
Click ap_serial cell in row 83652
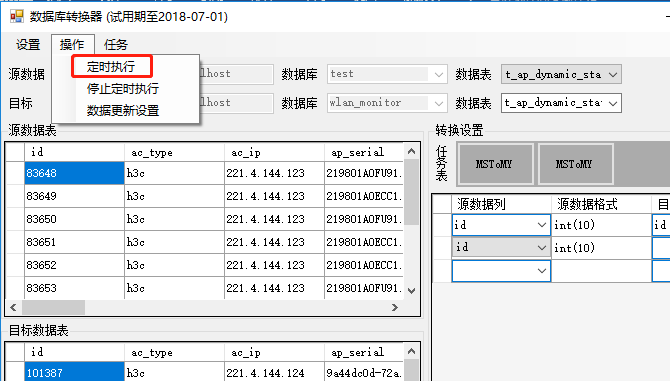(364, 265)
